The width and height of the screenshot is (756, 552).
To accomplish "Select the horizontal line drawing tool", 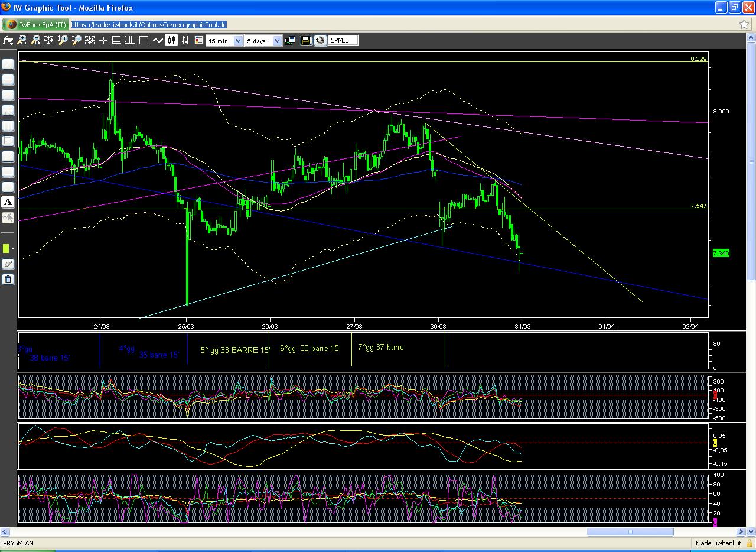I will (8, 79).
